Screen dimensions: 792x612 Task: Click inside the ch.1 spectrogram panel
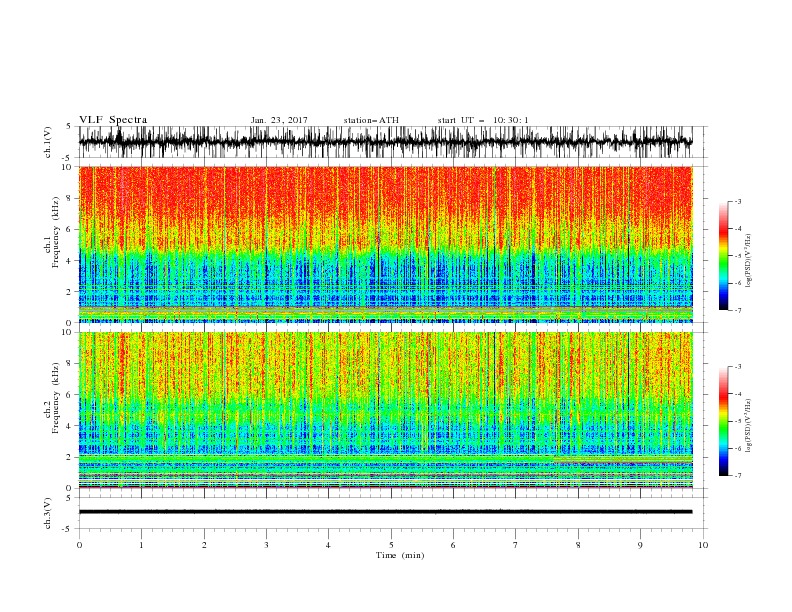[x=385, y=244]
